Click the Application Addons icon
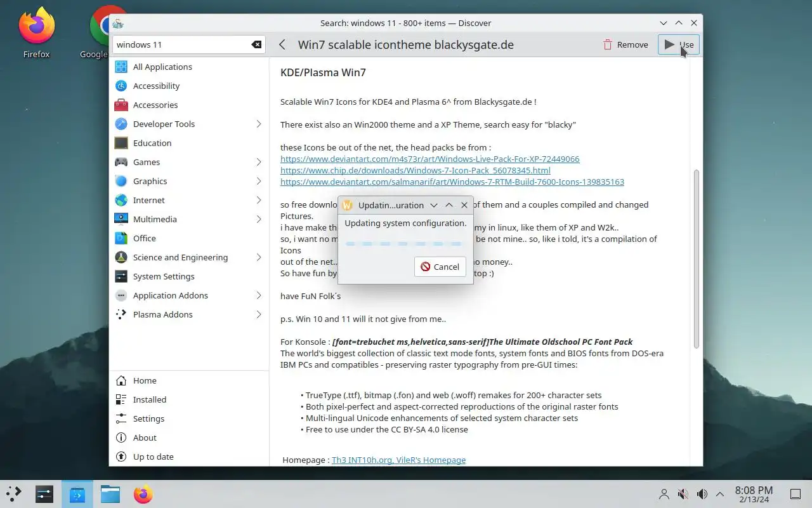 click(121, 295)
